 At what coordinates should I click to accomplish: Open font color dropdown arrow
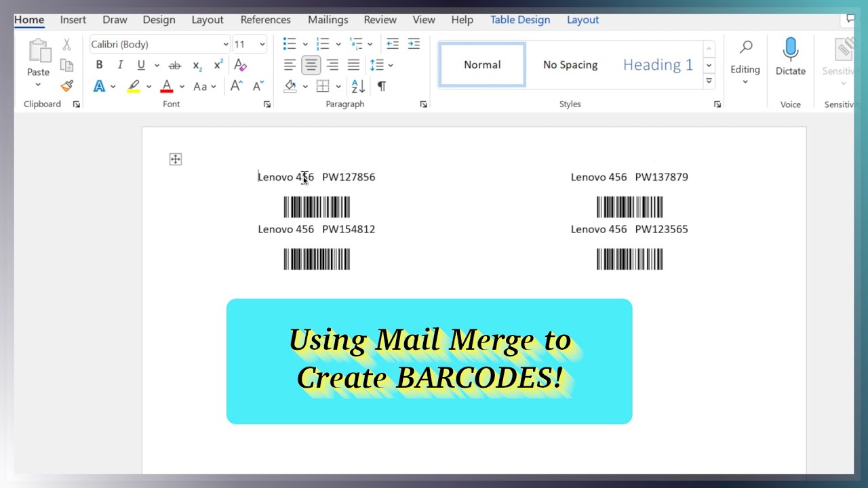click(x=182, y=87)
